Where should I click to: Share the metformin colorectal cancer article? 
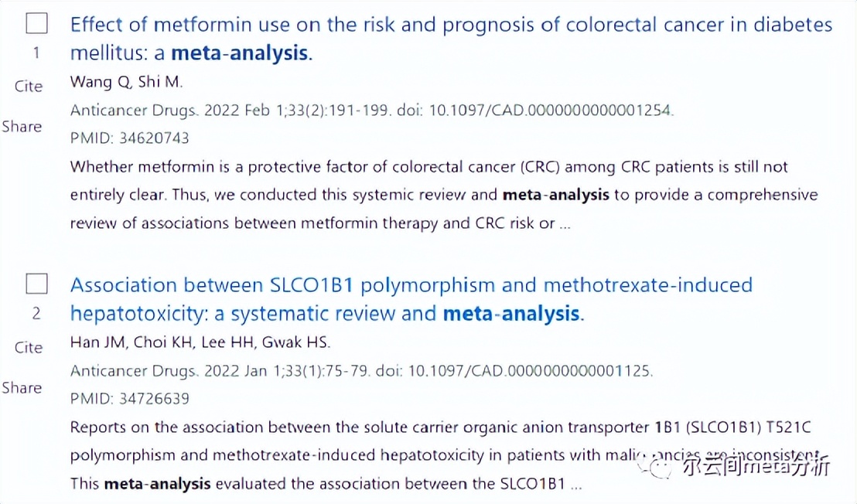point(22,126)
